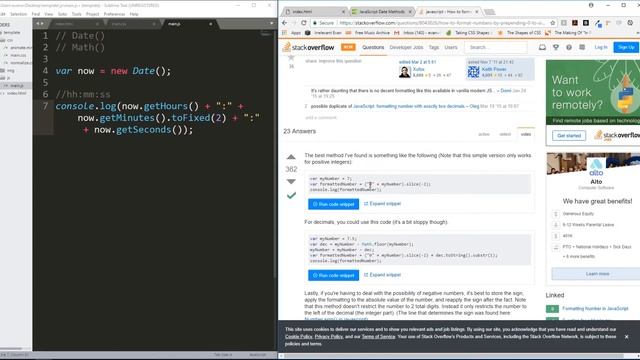Close the index.html browser tab

tap(344, 11)
